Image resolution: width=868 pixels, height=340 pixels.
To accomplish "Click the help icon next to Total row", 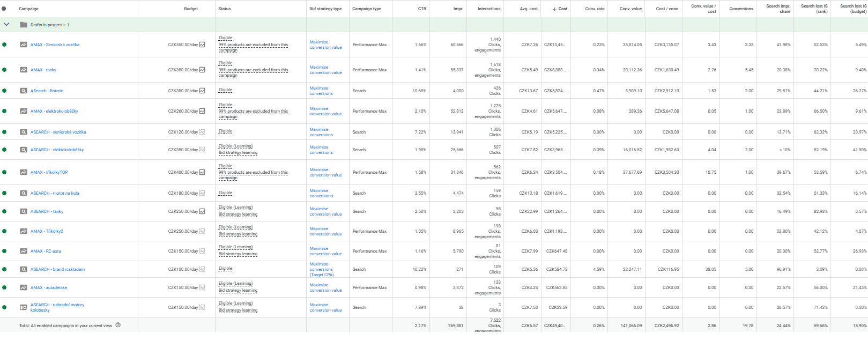I will tap(118, 325).
